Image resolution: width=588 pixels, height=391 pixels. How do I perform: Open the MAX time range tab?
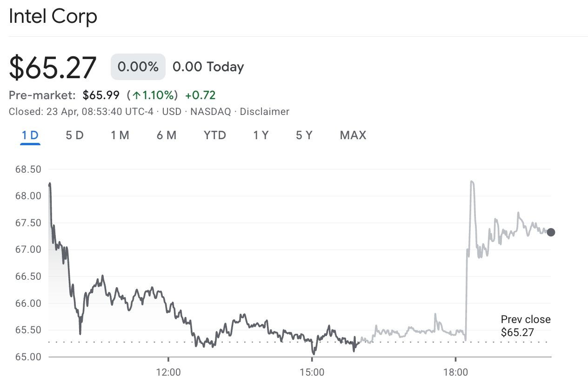[353, 135]
